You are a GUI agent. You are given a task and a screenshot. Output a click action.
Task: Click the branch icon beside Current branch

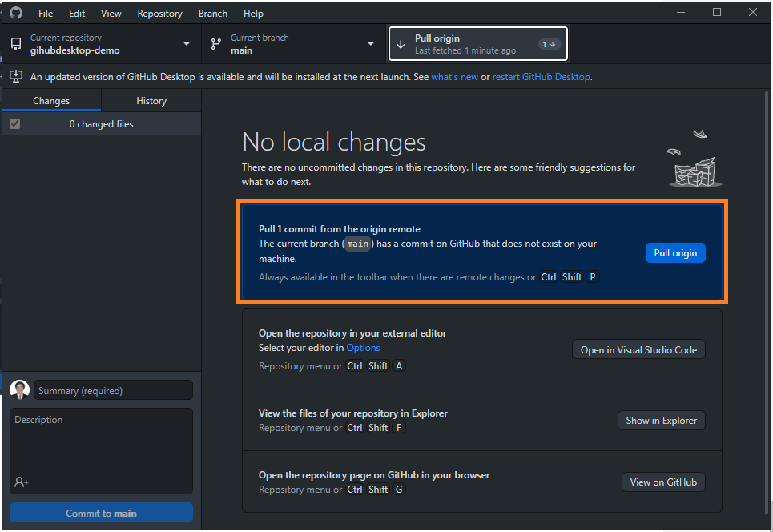(x=216, y=44)
